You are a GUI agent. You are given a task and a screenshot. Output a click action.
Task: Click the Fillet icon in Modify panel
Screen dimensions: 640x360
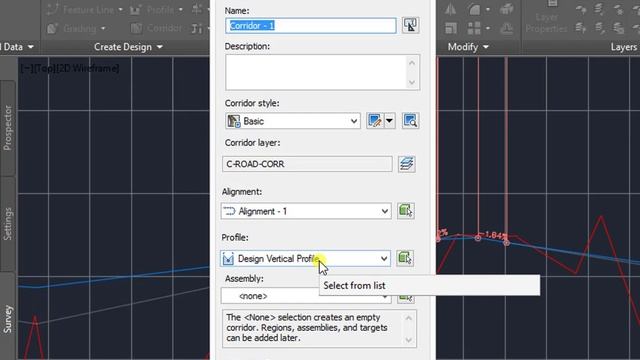click(474, 9)
